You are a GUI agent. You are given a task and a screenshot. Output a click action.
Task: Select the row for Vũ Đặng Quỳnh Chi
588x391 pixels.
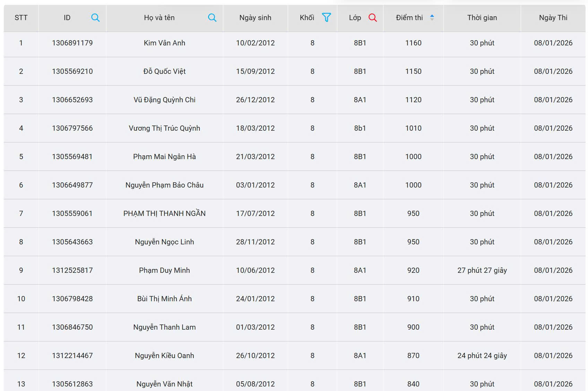pos(164,100)
